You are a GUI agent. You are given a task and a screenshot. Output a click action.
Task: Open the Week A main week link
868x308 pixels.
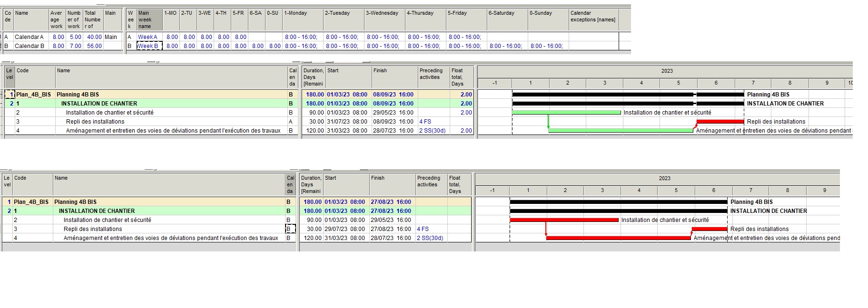tap(147, 37)
